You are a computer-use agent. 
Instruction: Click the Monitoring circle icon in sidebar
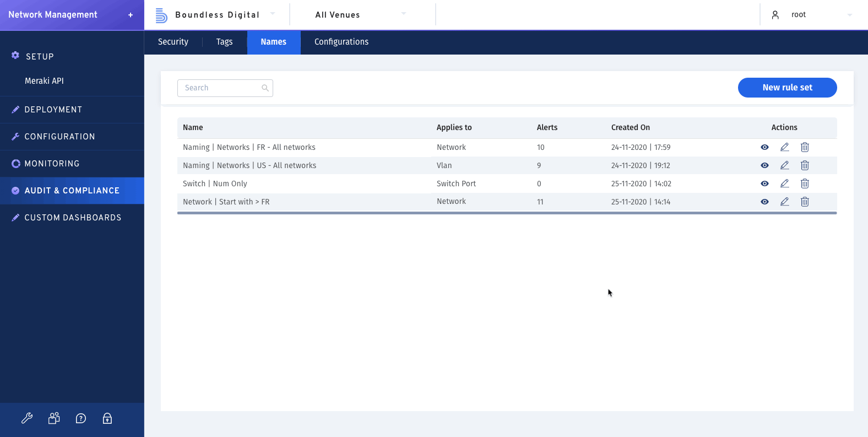[15, 164]
